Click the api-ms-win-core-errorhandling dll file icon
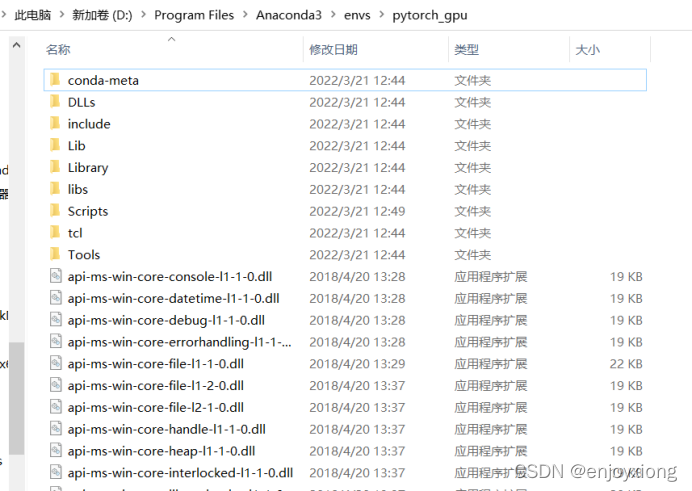 56,341
